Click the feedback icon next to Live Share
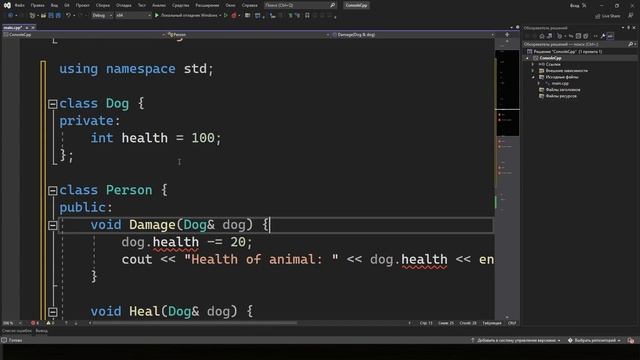This screenshot has width=640, height=360. pos(631,16)
